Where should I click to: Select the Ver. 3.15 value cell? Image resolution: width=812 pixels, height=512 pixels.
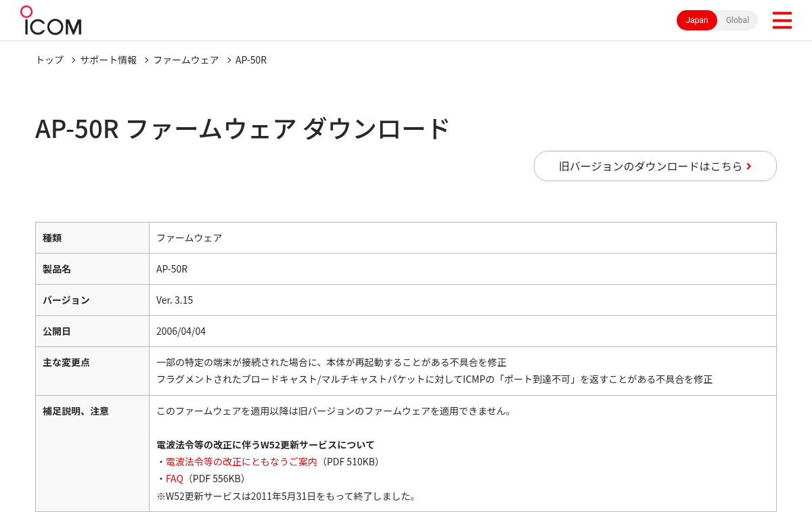(463, 300)
